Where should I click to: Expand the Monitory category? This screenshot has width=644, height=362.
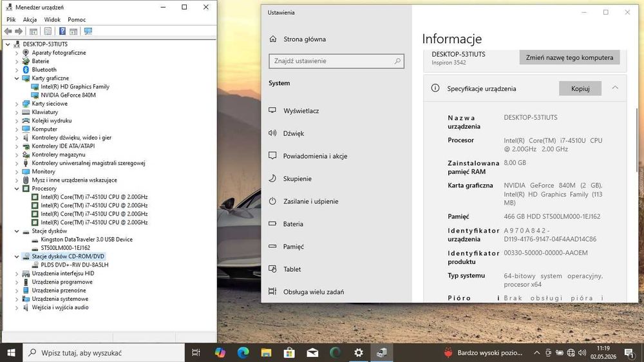click(17, 171)
